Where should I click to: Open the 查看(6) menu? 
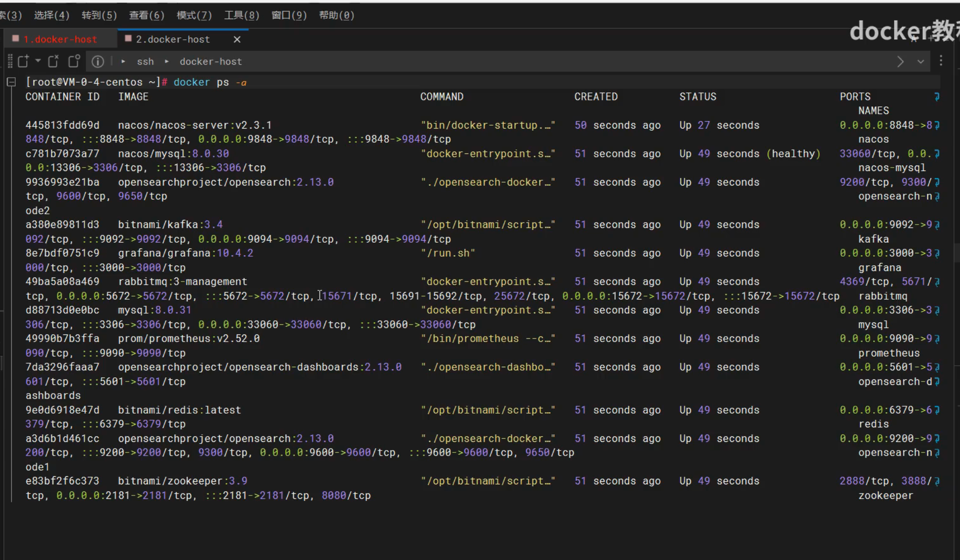click(x=146, y=15)
